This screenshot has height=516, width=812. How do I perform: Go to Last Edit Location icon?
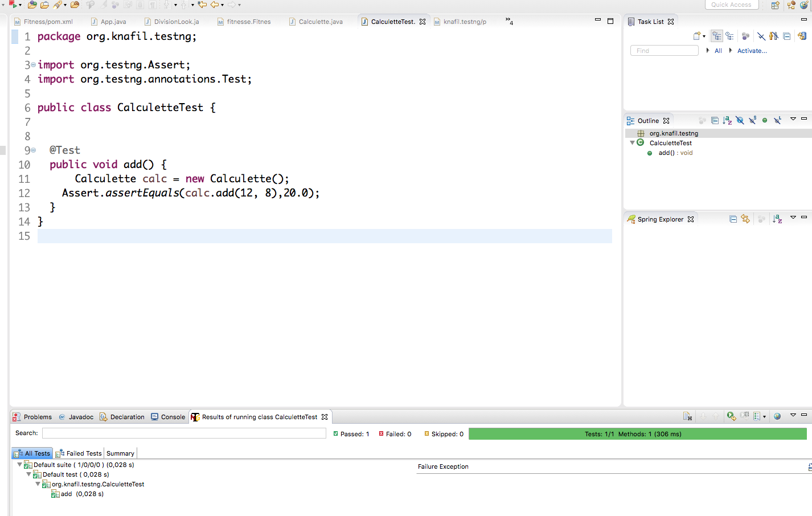click(x=202, y=5)
